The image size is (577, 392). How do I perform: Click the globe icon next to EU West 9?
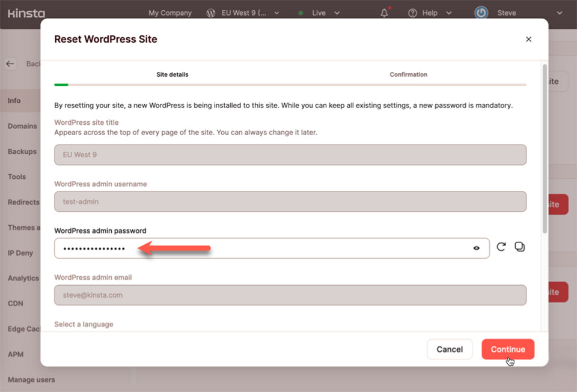(210, 12)
